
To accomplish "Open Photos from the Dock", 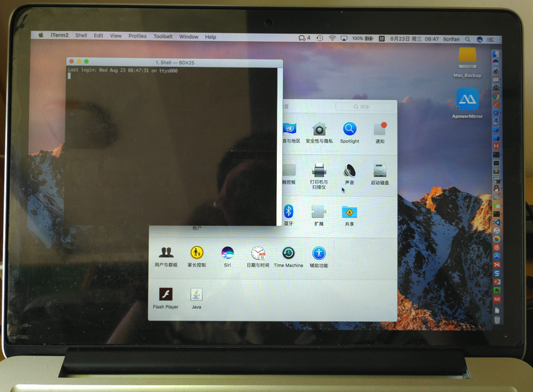I will [497, 239].
